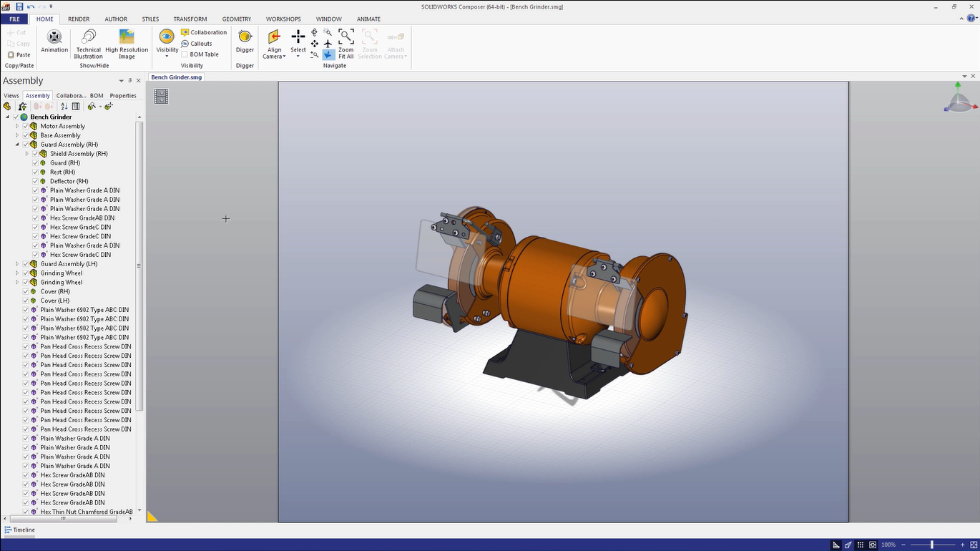Click the Paste button
The width and height of the screenshot is (980, 551).
pos(19,55)
